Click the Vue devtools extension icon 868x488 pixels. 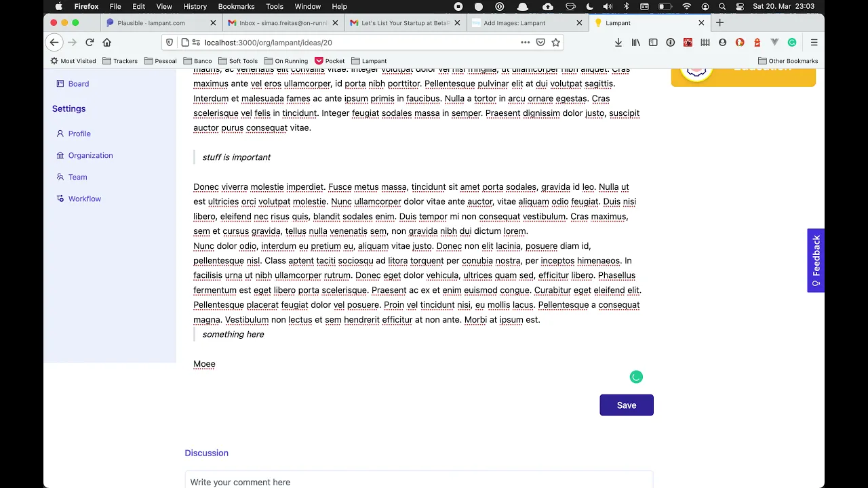tap(774, 42)
